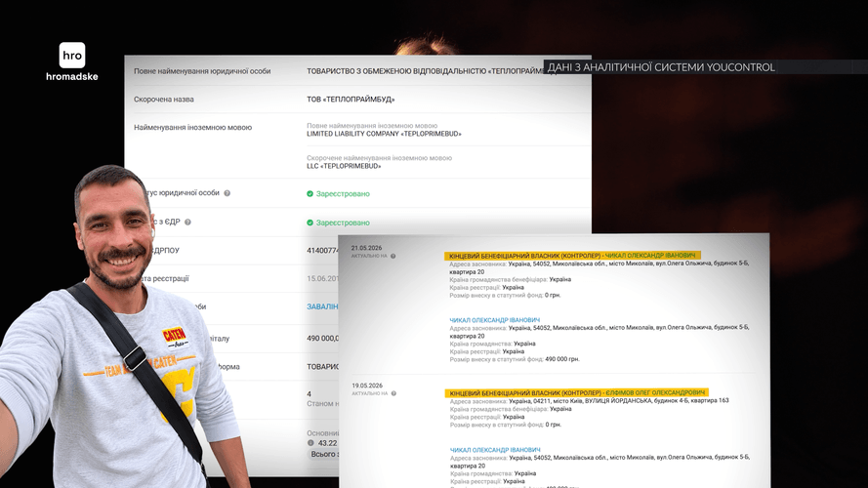The image size is (868, 488).
Task: Open help icon beside 'статус юридичної особи'
Action: click(227, 193)
